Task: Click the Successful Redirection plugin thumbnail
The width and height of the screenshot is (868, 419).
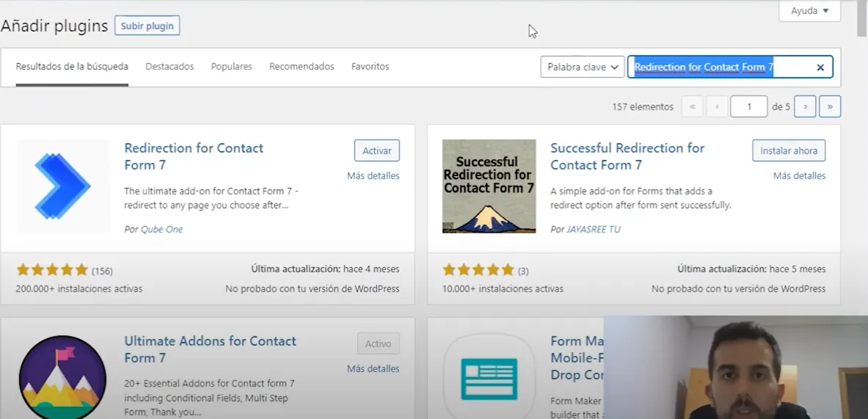Action: [x=489, y=186]
